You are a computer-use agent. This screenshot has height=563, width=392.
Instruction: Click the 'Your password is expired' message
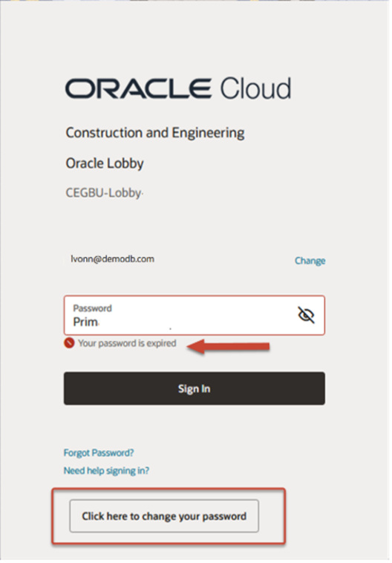click(127, 343)
